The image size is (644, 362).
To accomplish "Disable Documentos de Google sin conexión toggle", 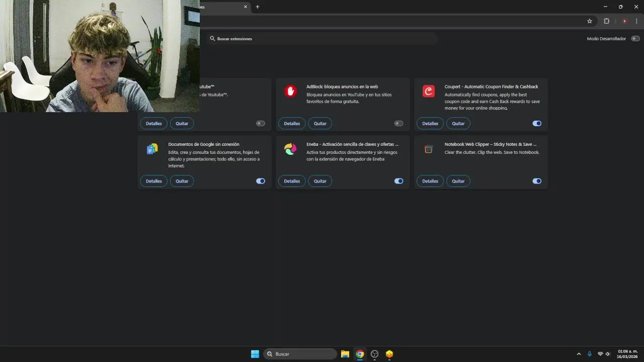I will [x=261, y=181].
